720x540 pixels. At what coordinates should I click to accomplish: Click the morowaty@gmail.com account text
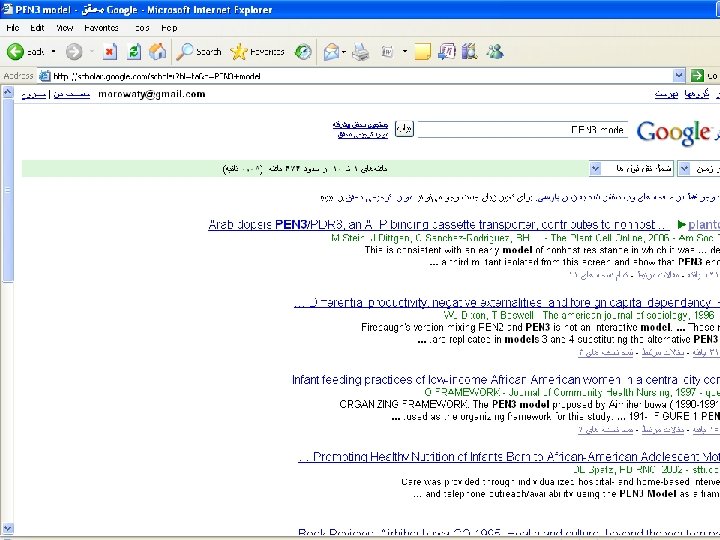pyautogui.click(x=152, y=94)
